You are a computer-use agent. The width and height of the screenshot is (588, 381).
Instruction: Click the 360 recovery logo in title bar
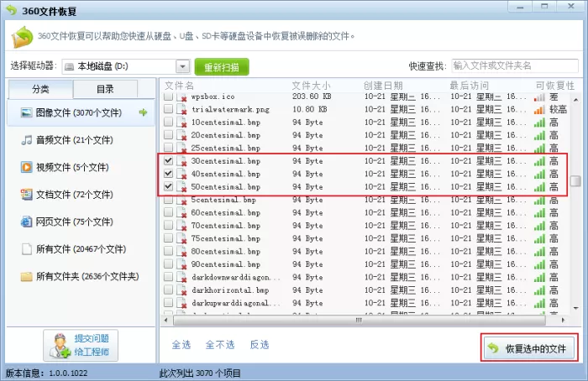click(11, 10)
